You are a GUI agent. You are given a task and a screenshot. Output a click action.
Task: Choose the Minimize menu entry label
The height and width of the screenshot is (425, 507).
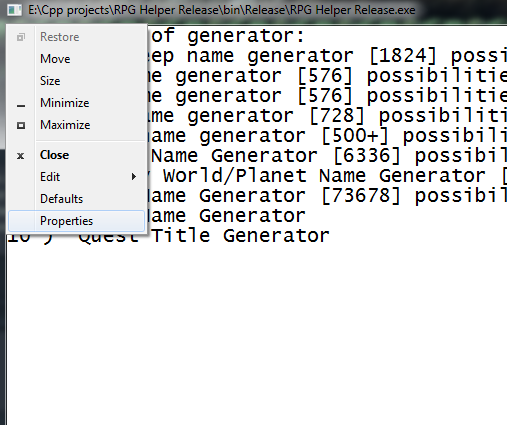64,103
